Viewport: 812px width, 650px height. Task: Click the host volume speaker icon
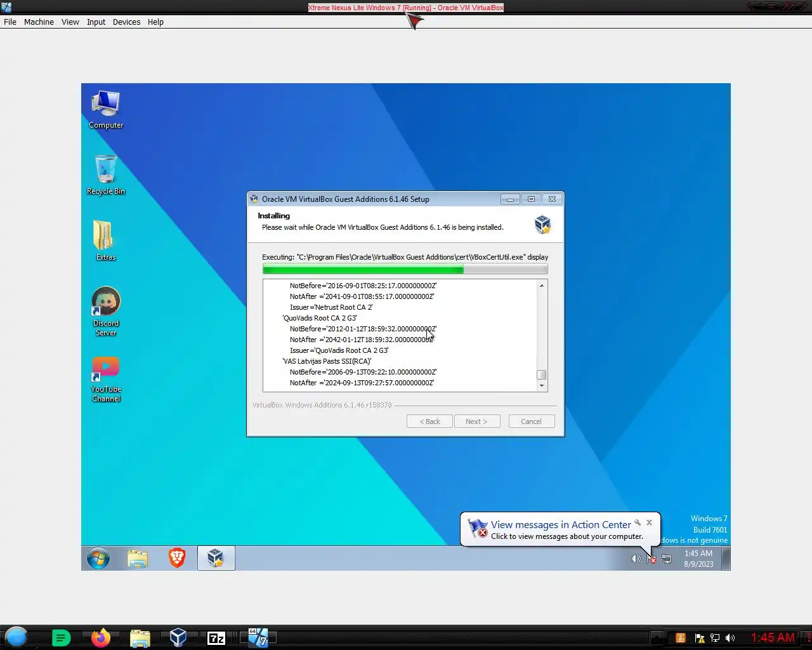point(730,638)
